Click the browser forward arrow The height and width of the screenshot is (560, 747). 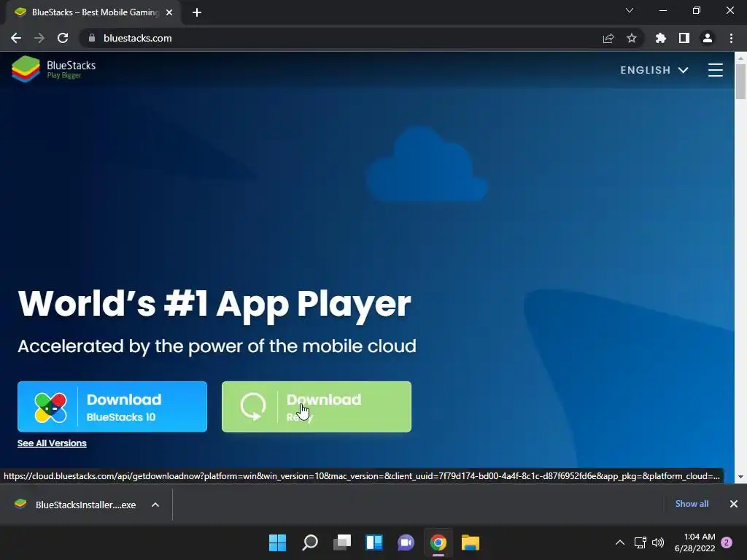tap(39, 38)
